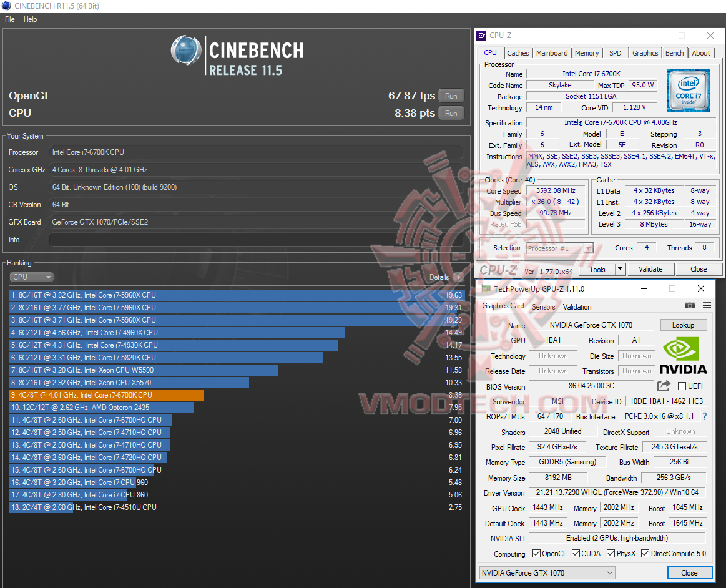Viewport: 726px width, 588px height.
Task: Click the Cinebench title bar app icon
Action: [6, 6]
